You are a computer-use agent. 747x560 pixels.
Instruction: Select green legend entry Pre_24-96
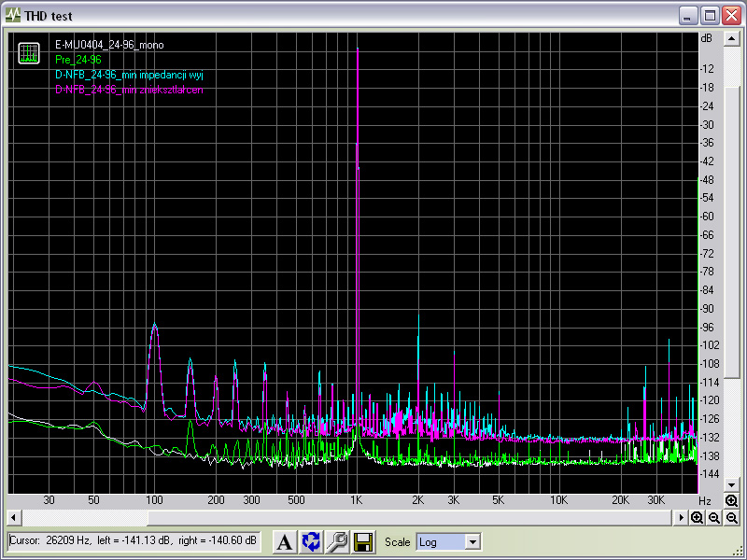pos(78,60)
